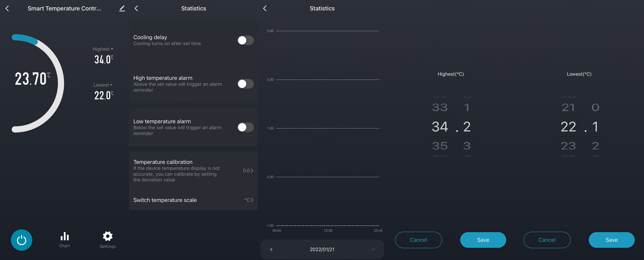Go back from the chart Statistics screen

click(265, 9)
